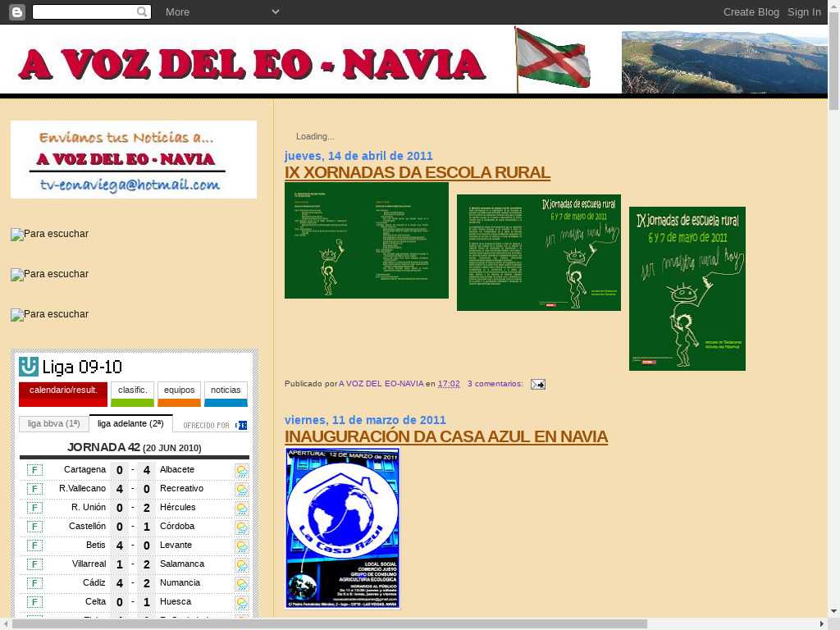Click the F icon beside Betis
Screen dimensions: 840x630
click(34, 546)
